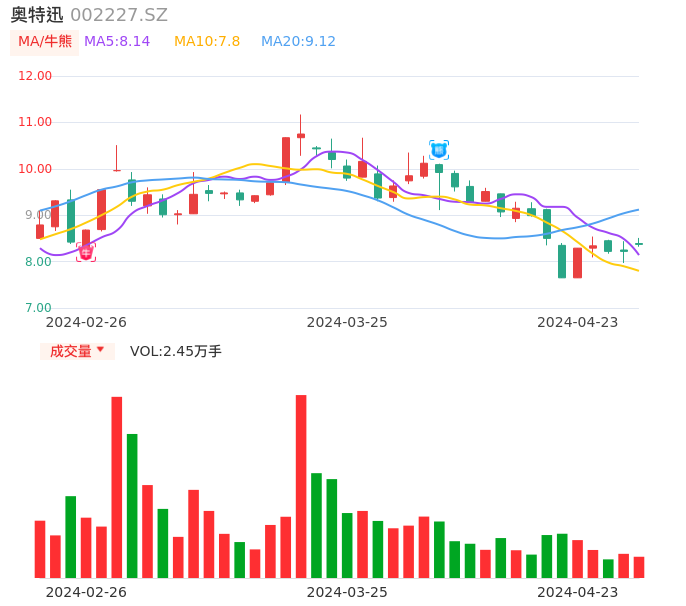Click the 2024-03-25 date label on price chart
This screenshot has height=606, width=686.
tap(347, 322)
